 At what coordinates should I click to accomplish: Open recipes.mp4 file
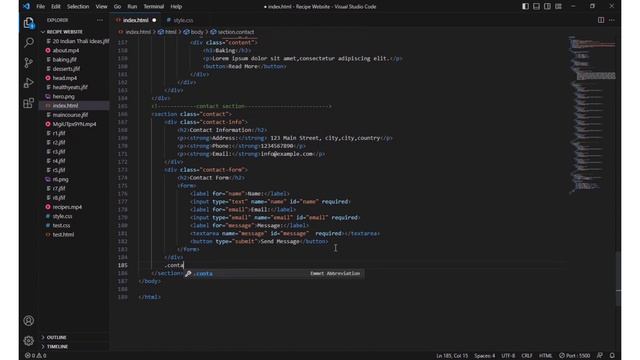click(x=67, y=207)
